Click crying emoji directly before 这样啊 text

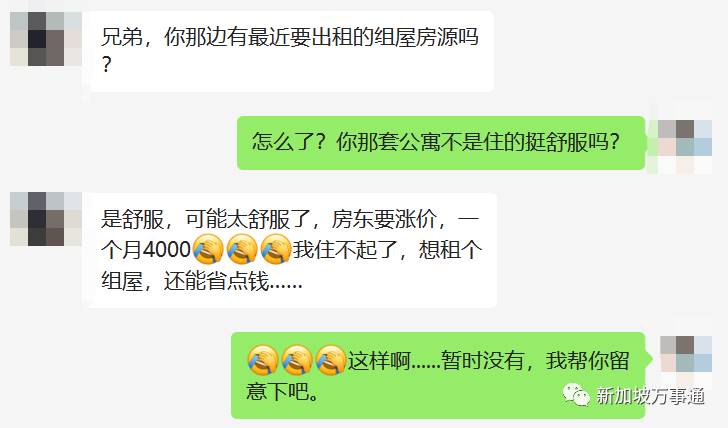[331, 360]
